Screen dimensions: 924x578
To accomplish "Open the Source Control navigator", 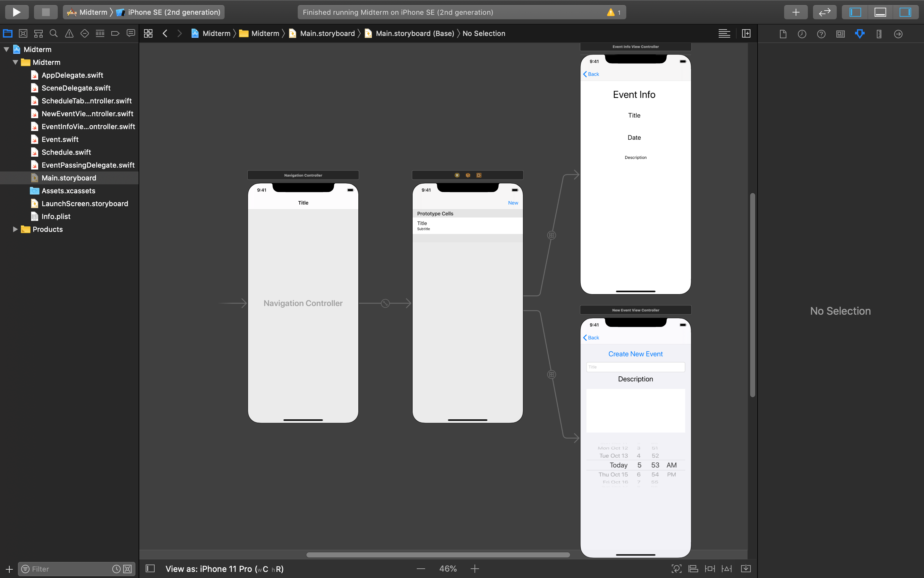I will [23, 34].
